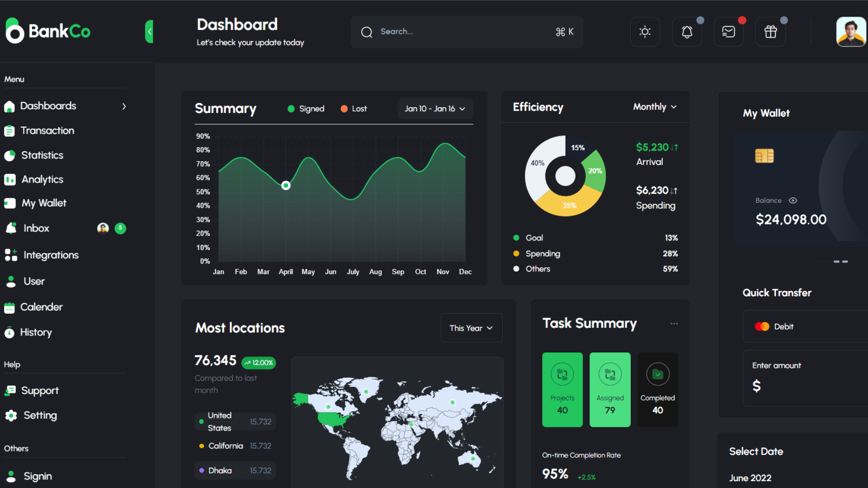Screen dimensions: 868x488
Task: Click the Completed task card icon
Action: click(x=657, y=374)
